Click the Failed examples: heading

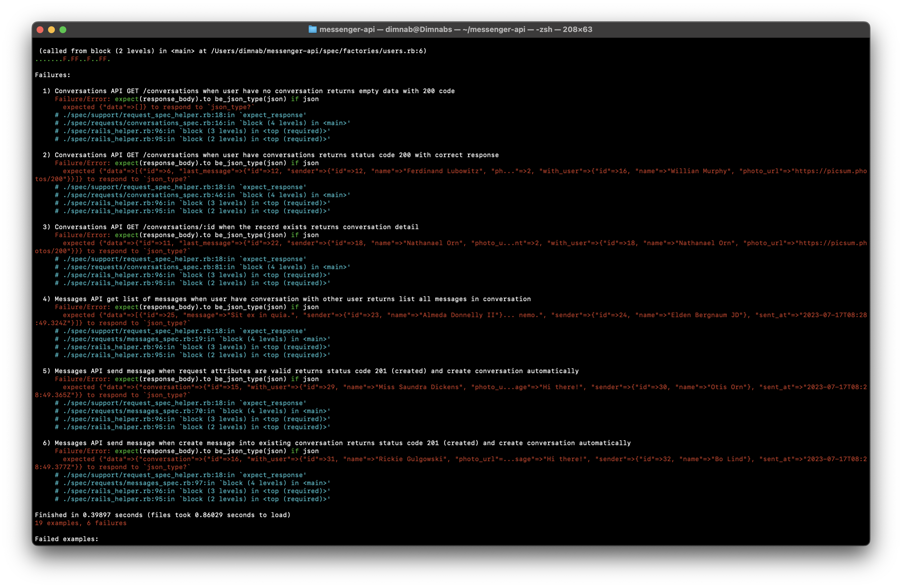(66, 538)
